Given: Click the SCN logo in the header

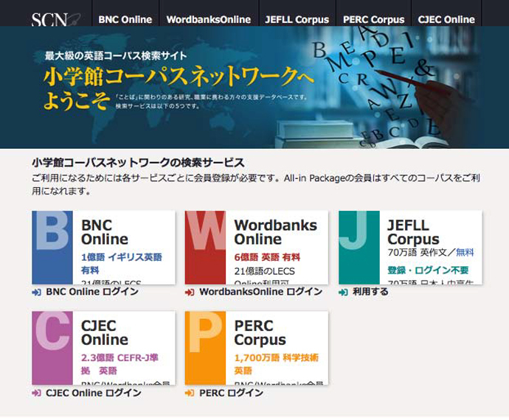Looking at the screenshot, I should click(x=55, y=19).
